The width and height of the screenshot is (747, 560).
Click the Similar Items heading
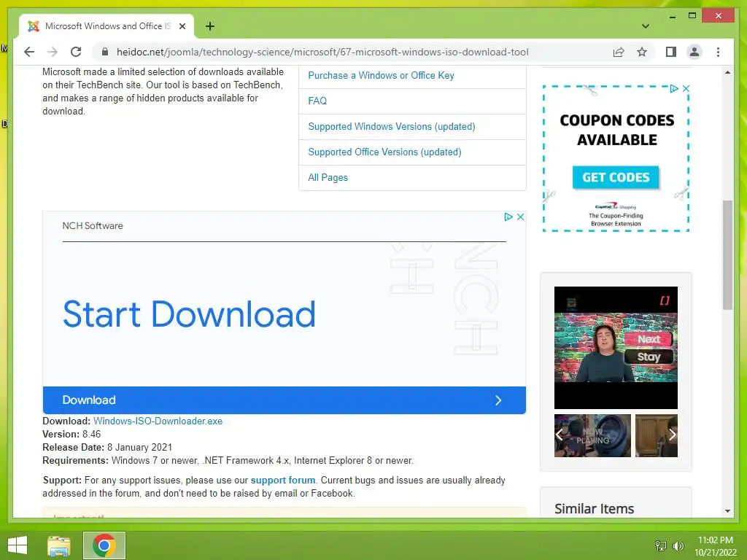(x=594, y=508)
